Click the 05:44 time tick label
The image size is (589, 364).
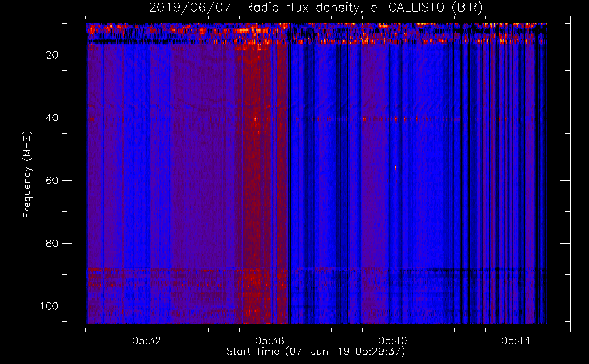coord(516,341)
